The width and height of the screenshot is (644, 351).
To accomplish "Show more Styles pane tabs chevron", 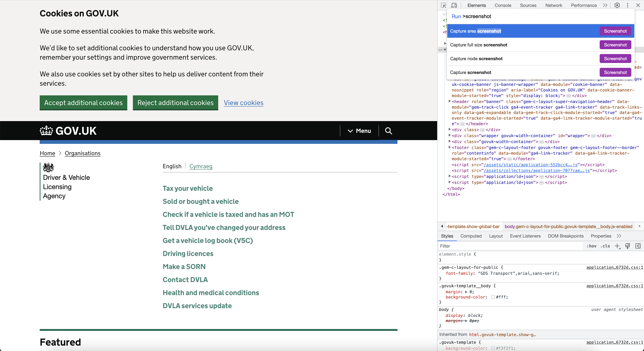I will coord(619,236).
